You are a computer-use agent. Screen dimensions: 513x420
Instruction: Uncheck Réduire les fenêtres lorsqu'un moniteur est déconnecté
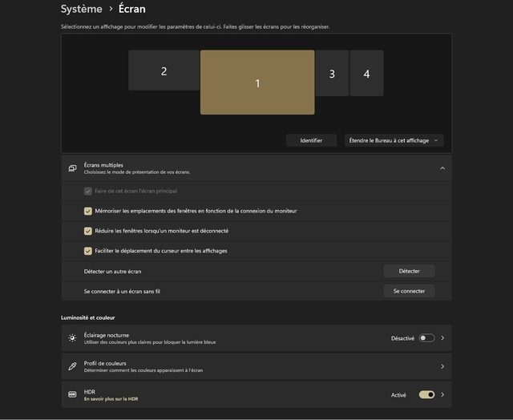click(x=88, y=231)
